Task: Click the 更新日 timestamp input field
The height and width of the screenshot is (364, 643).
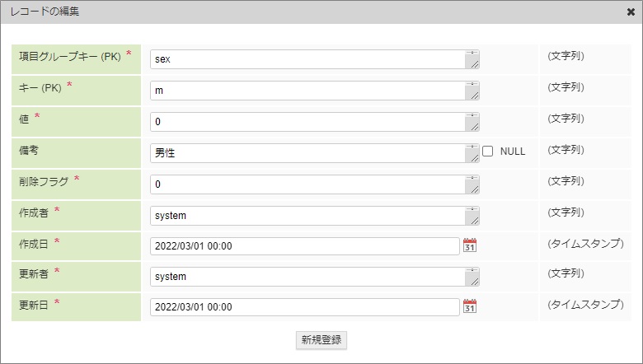Action: (x=304, y=307)
